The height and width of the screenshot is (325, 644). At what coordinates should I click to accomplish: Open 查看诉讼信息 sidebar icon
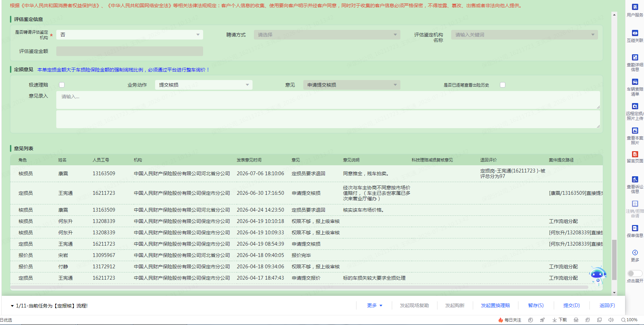pos(635,179)
